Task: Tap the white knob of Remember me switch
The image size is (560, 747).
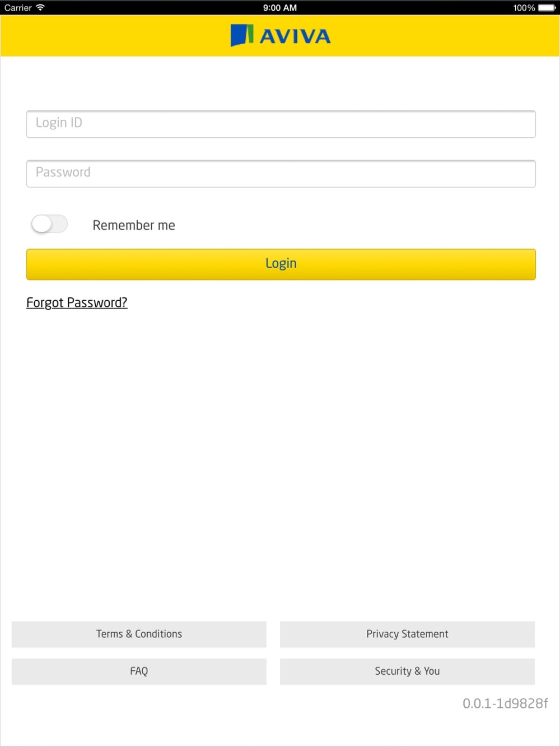Action: (41, 225)
